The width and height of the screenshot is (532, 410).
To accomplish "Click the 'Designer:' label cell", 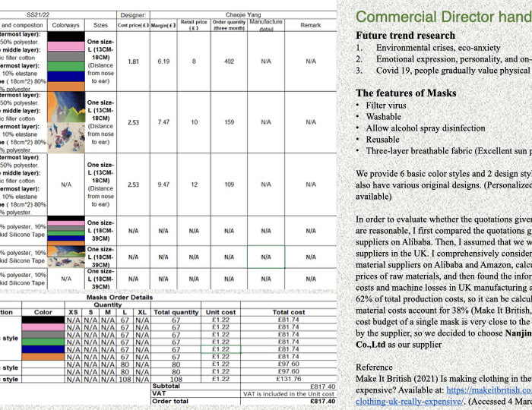I will tap(133, 15).
